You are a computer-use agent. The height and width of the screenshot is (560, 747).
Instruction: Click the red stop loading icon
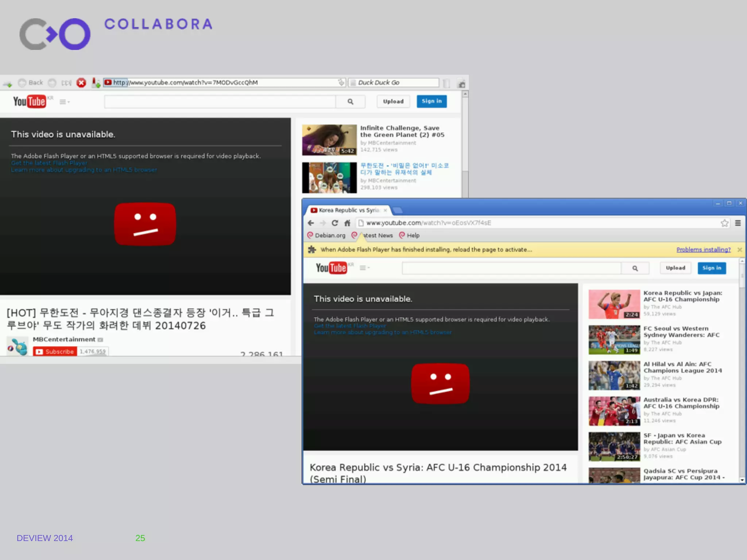click(x=81, y=83)
